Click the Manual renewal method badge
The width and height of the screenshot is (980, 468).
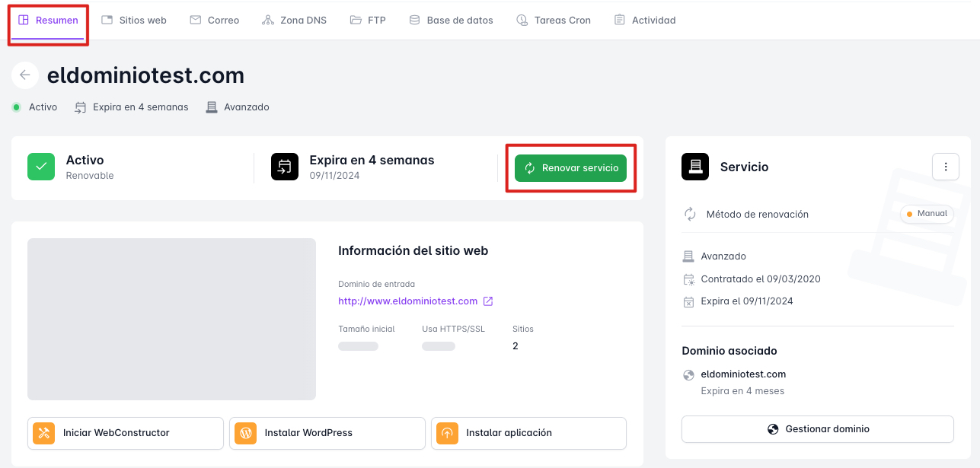(x=927, y=214)
